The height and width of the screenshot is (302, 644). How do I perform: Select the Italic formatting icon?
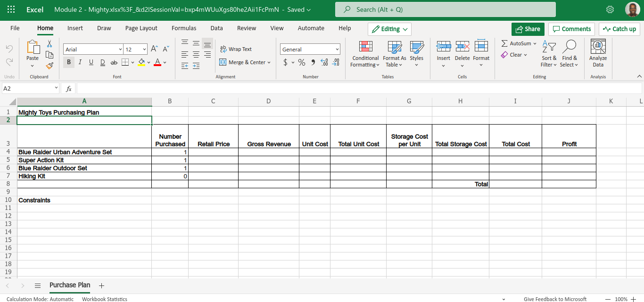(80, 62)
